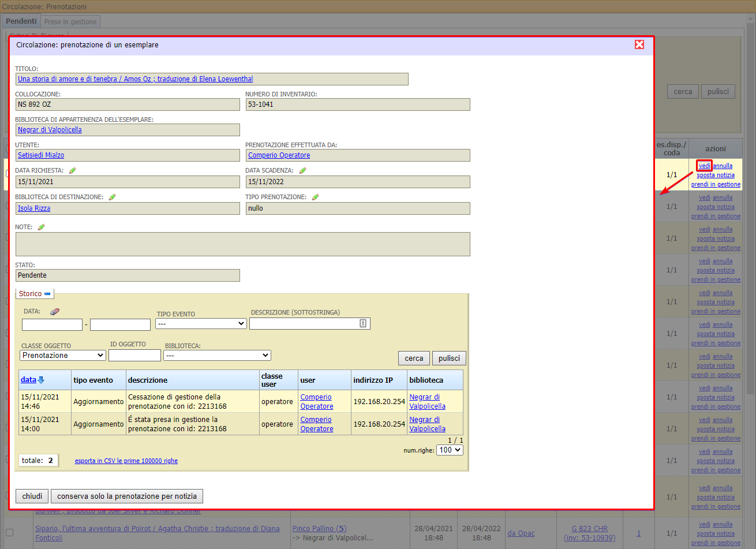Click the ID OGGETTO input field
The image size is (756, 549).
(x=134, y=356)
